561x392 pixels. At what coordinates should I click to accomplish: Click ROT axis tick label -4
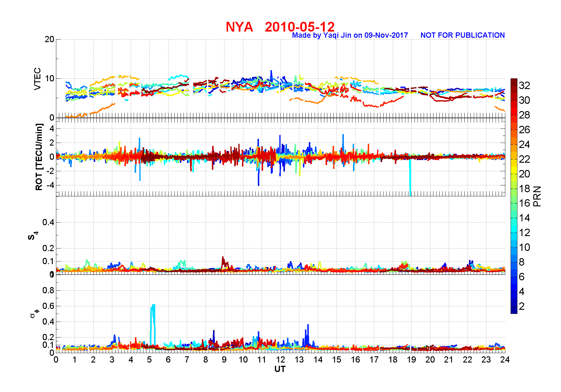(x=50, y=185)
